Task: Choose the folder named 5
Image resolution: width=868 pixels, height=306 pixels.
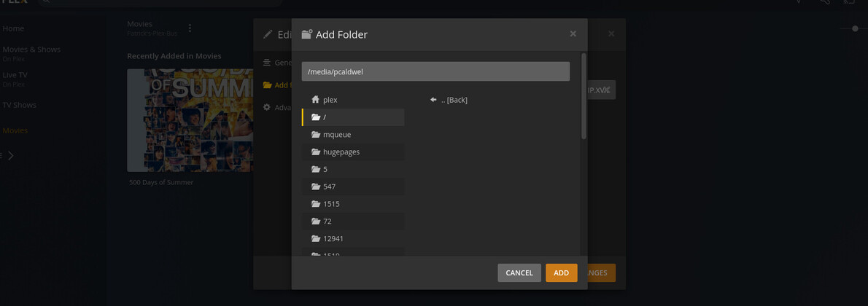Action: click(x=325, y=170)
